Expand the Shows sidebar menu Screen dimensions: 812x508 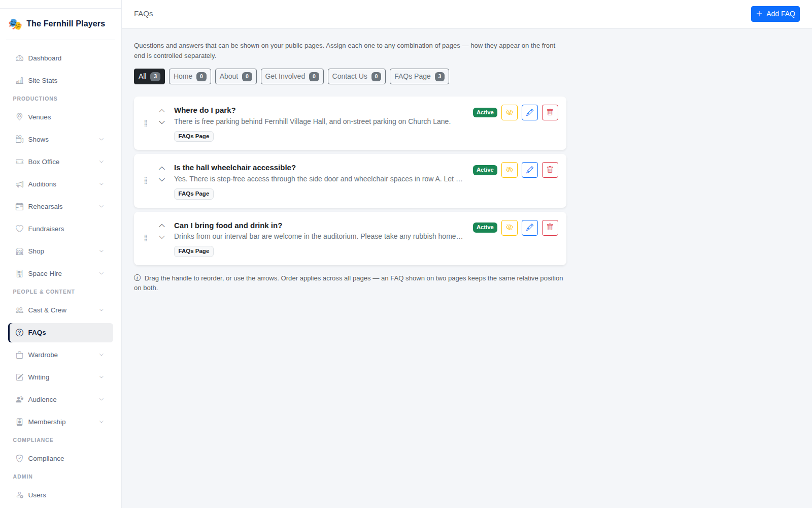coord(60,140)
